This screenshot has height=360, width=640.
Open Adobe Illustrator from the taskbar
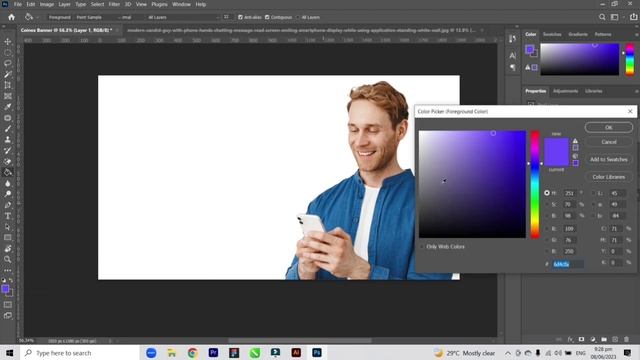tap(296, 353)
